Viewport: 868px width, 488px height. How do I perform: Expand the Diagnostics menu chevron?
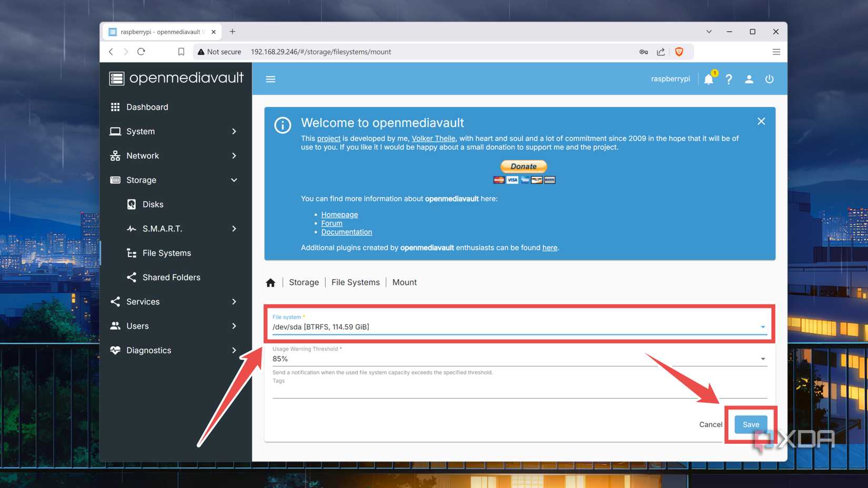(234, 350)
